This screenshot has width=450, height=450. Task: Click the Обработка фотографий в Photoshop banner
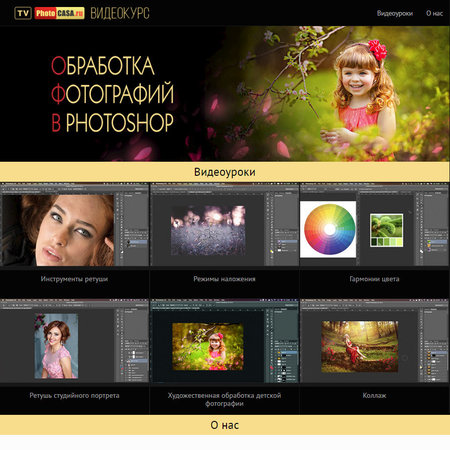[x=225, y=94]
